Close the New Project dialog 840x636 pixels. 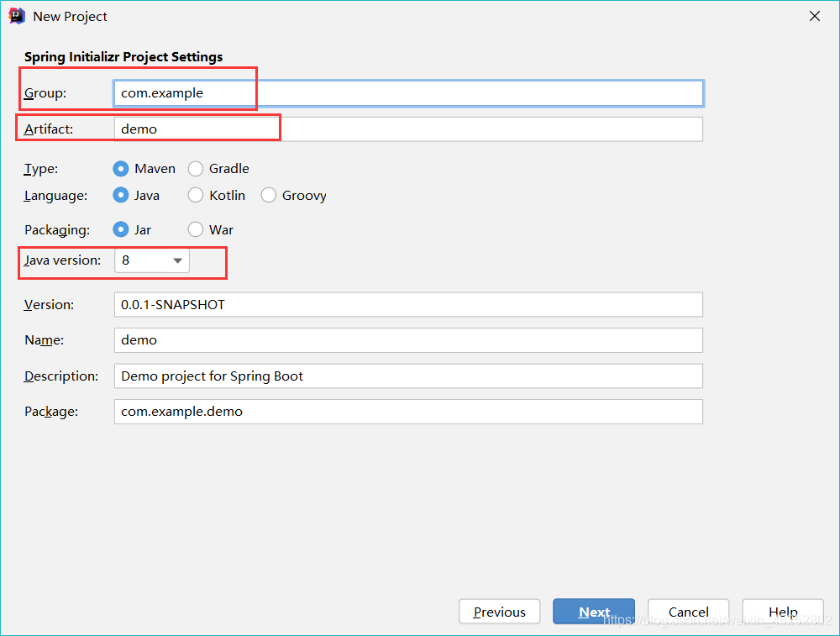tap(814, 16)
